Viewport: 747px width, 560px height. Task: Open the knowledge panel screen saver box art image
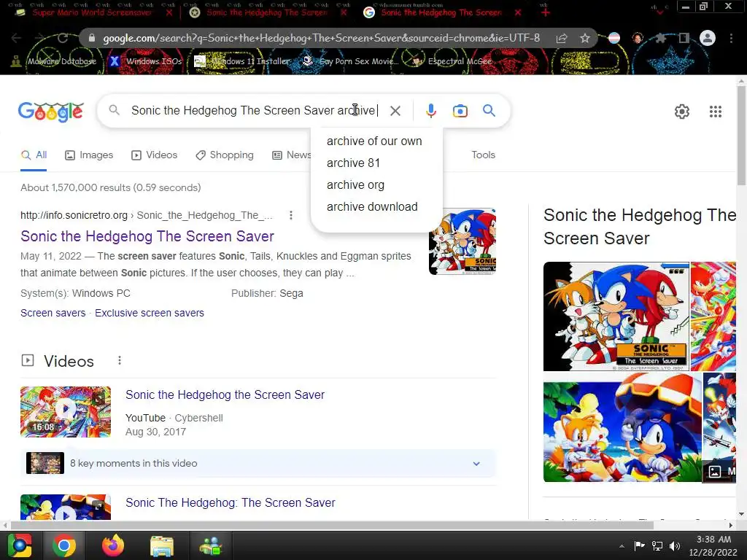coord(616,316)
